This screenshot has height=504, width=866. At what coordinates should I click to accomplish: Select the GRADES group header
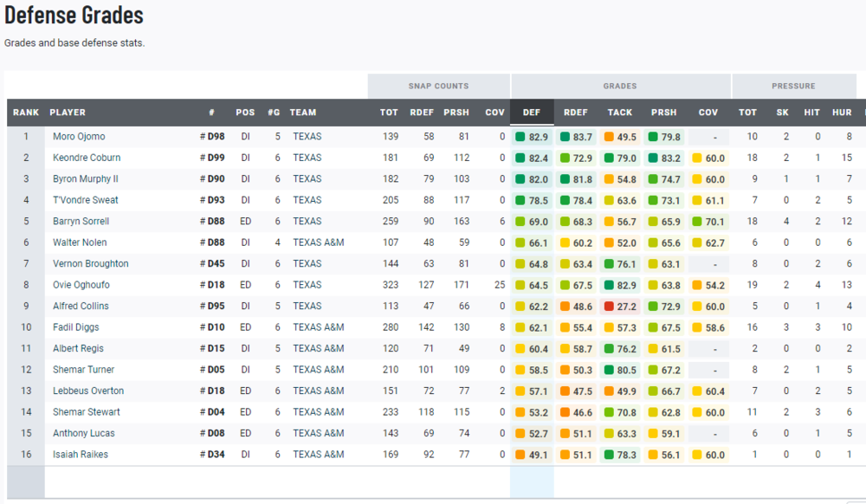click(x=620, y=87)
